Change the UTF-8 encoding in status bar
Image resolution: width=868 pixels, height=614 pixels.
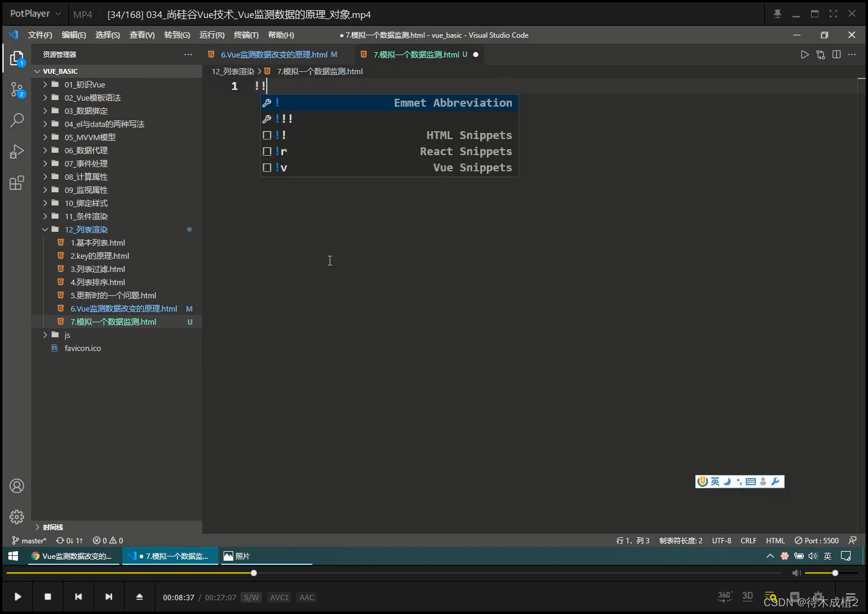[x=722, y=540]
